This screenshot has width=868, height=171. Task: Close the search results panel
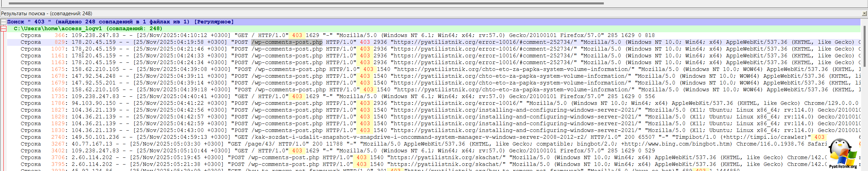[x=864, y=14]
